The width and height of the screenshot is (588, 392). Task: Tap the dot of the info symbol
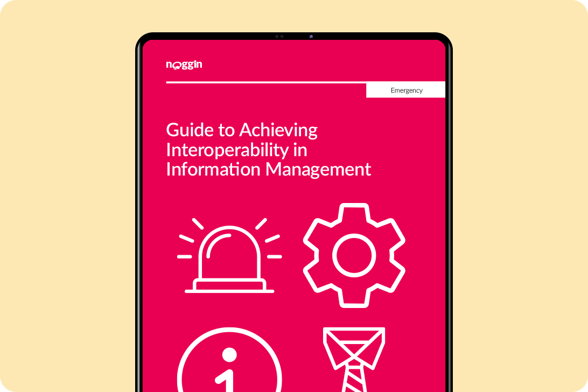click(x=229, y=354)
